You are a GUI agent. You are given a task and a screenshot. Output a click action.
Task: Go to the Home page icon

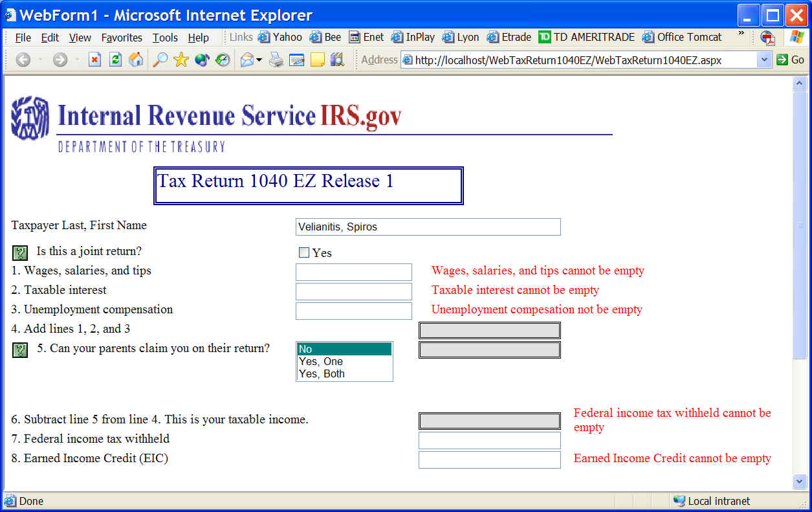coord(136,60)
